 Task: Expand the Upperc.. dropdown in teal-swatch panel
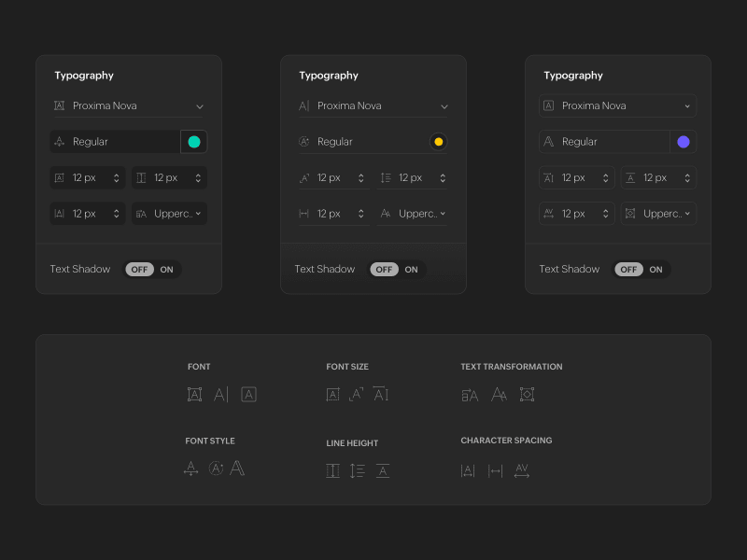pyautogui.click(x=169, y=214)
